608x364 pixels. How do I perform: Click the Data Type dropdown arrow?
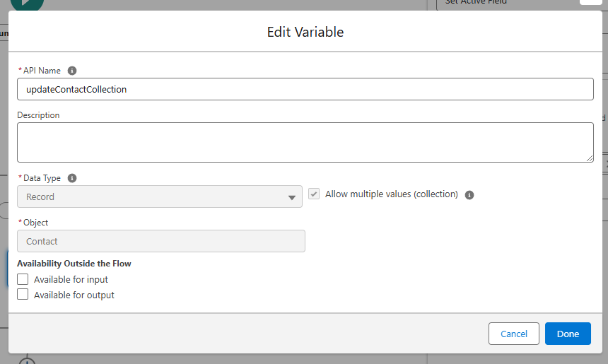click(x=292, y=197)
